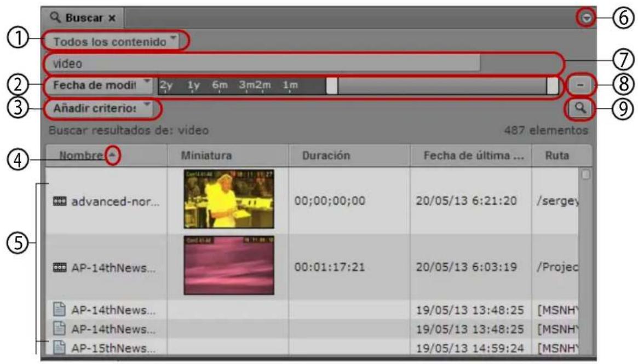Click the search text field containing video
Image resolution: width=638 pixels, height=364 pixels.
[x=262, y=63]
